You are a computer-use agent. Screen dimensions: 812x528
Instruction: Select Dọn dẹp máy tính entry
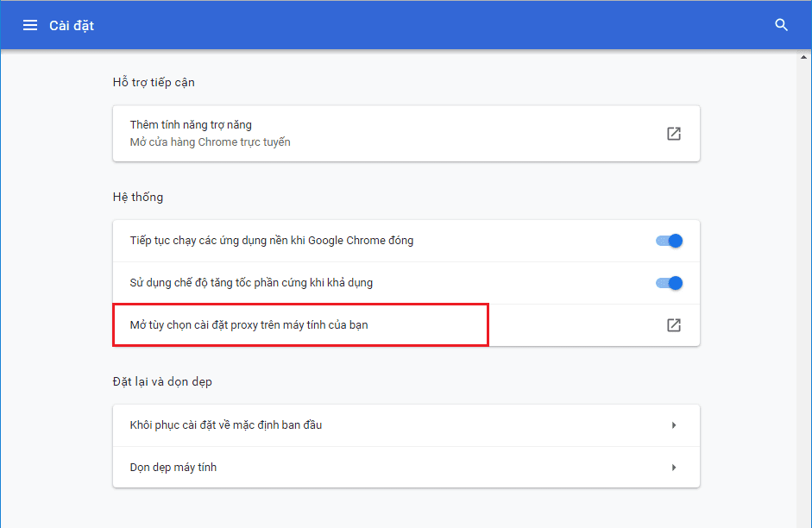pos(173,468)
